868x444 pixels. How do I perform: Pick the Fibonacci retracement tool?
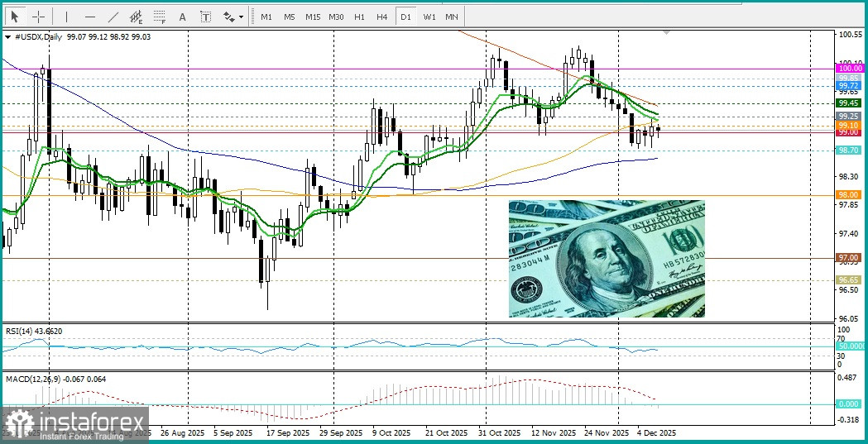[160, 17]
